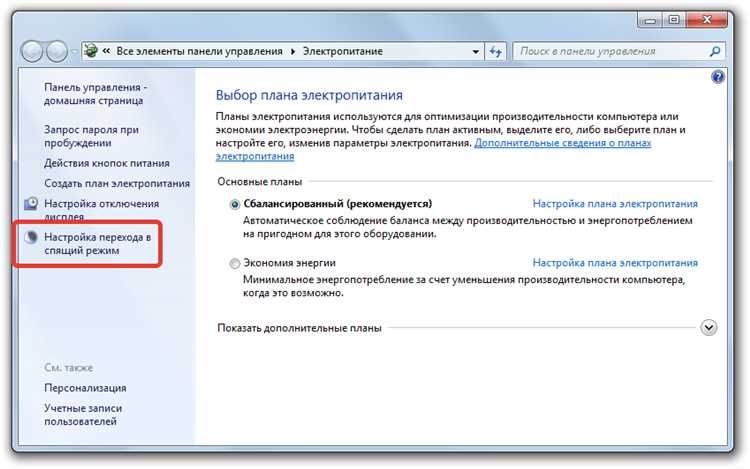Image resolution: width=750 pixels, height=469 pixels.
Task: Close the Электропитание window
Action: click(x=706, y=20)
